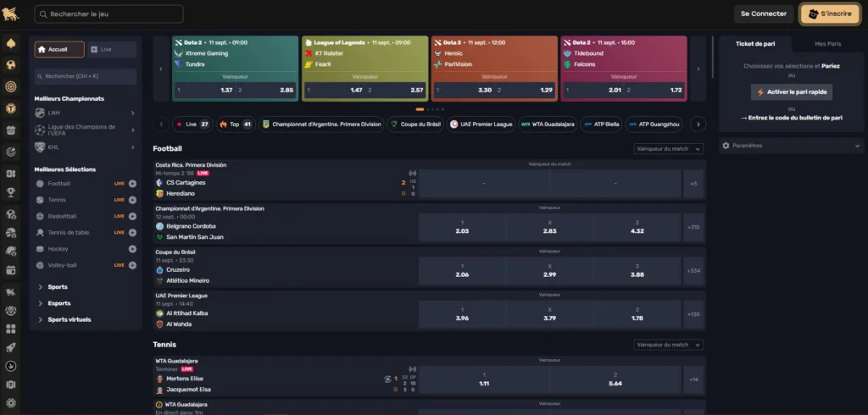Screen dimensions: 868x415
Task: Open the gift box icon in sidebar
Action: [x=10, y=130]
